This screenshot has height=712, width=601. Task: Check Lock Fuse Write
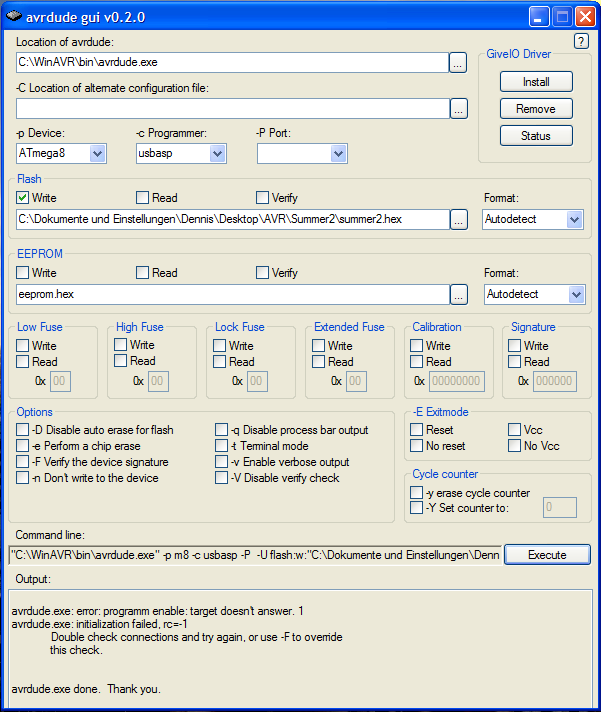pyautogui.click(x=219, y=346)
